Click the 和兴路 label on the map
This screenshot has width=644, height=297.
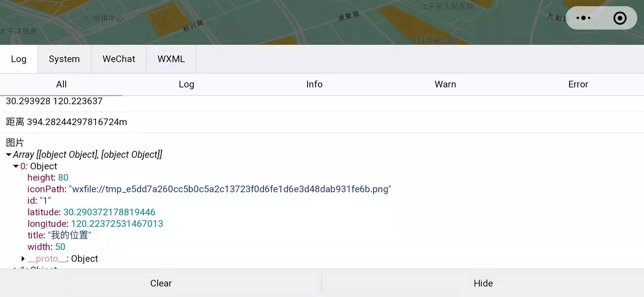pyautogui.click(x=193, y=25)
